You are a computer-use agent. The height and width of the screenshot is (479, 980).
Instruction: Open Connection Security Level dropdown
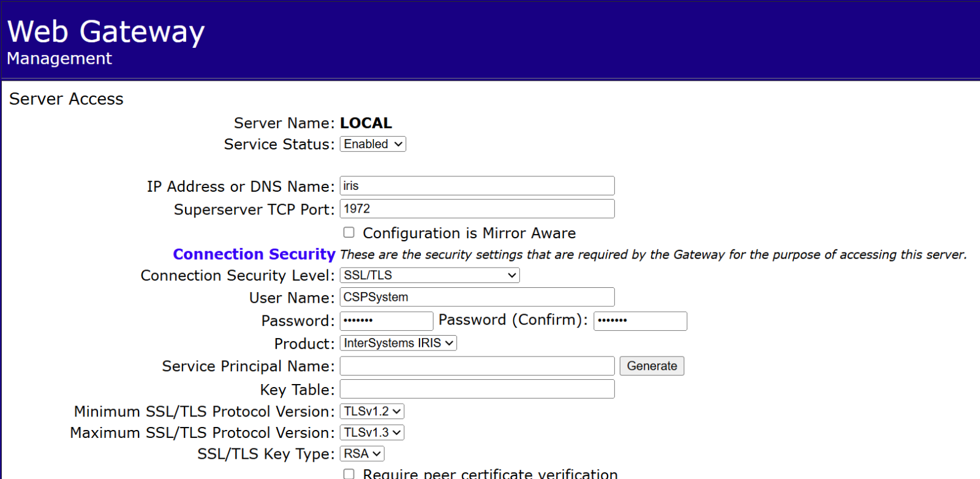pyautogui.click(x=429, y=275)
